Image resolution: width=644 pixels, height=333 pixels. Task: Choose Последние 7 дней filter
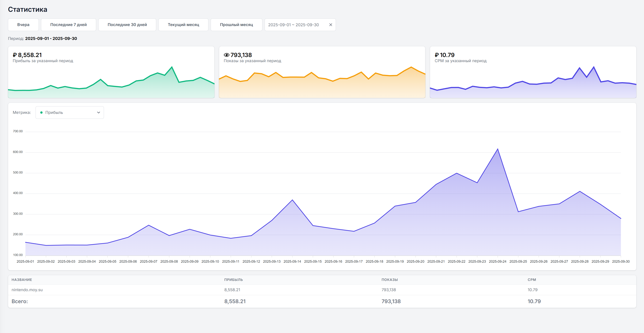click(x=68, y=25)
